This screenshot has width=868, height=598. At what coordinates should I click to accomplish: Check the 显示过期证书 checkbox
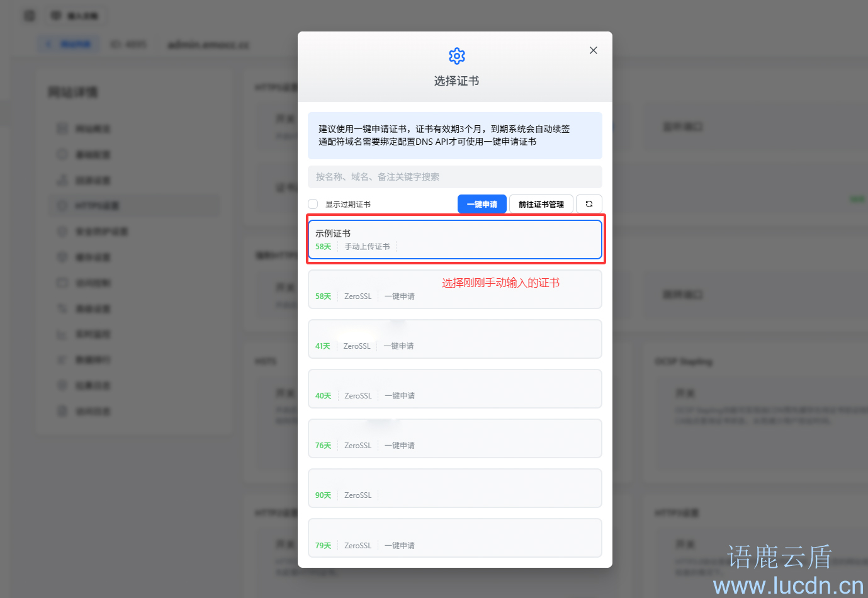313,204
